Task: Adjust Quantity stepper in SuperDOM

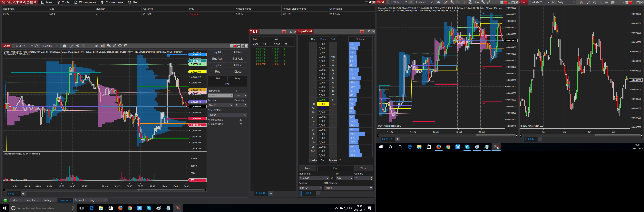Action: (371, 178)
